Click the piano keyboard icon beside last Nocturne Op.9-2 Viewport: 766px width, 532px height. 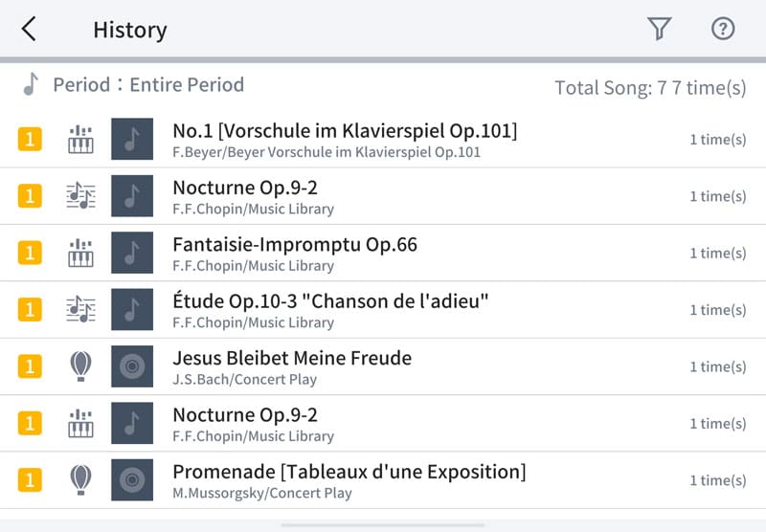tap(80, 423)
